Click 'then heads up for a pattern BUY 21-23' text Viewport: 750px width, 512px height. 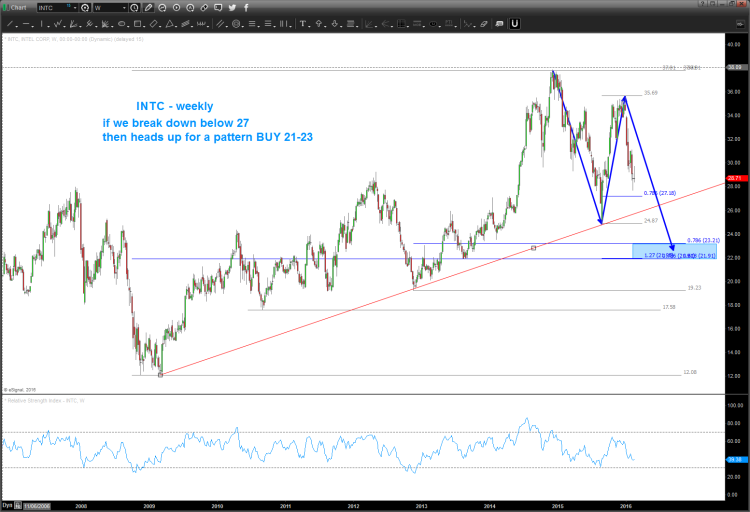point(208,137)
